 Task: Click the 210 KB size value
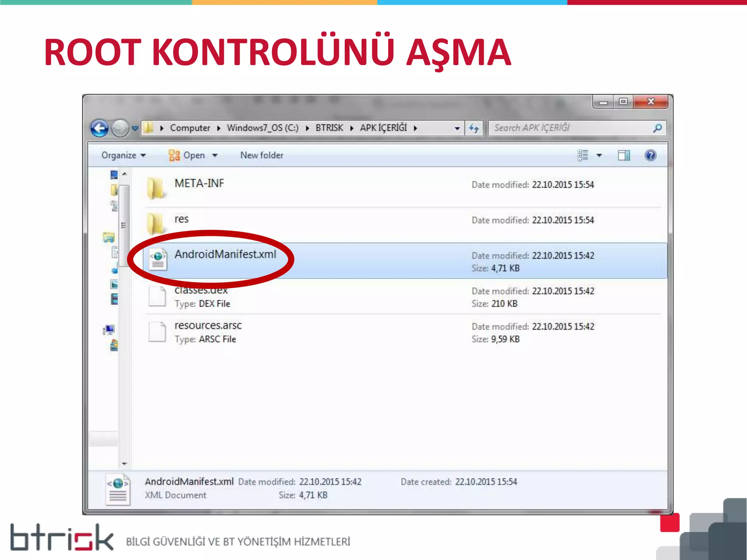click(504, 303)
